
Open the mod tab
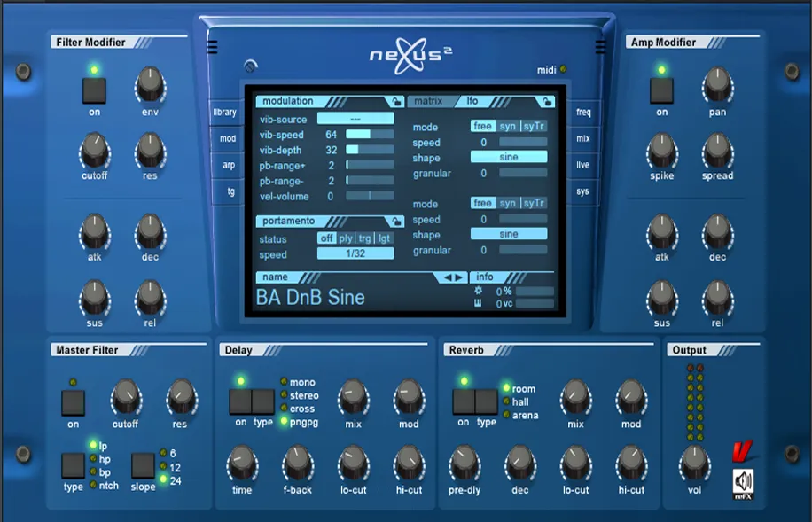coord(227,139)
